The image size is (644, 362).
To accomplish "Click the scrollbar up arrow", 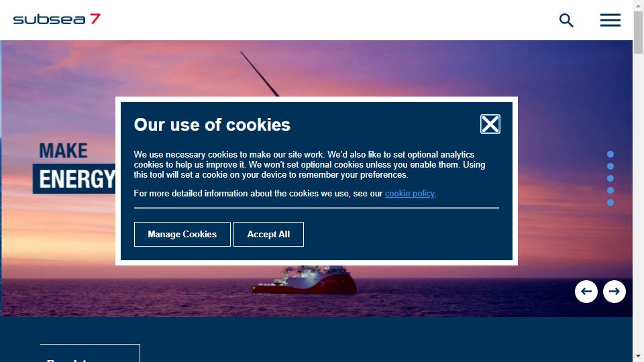I will 638,5.
